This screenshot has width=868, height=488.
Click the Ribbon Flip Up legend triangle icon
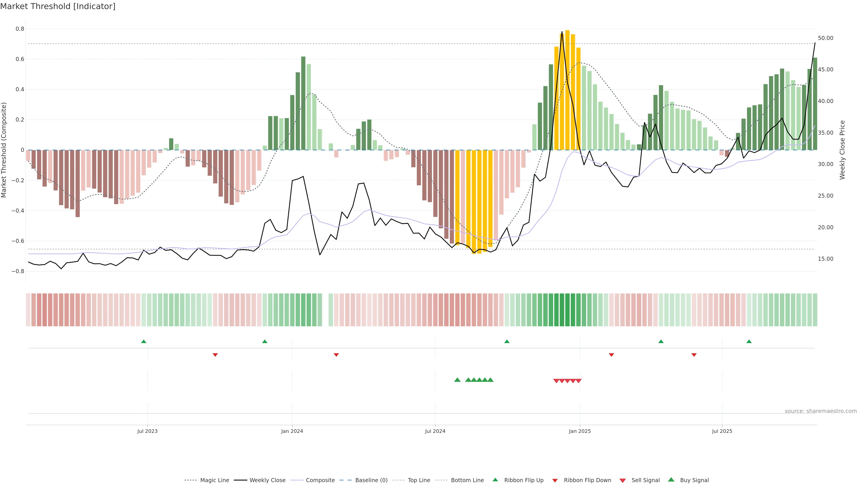coord(495,480)
